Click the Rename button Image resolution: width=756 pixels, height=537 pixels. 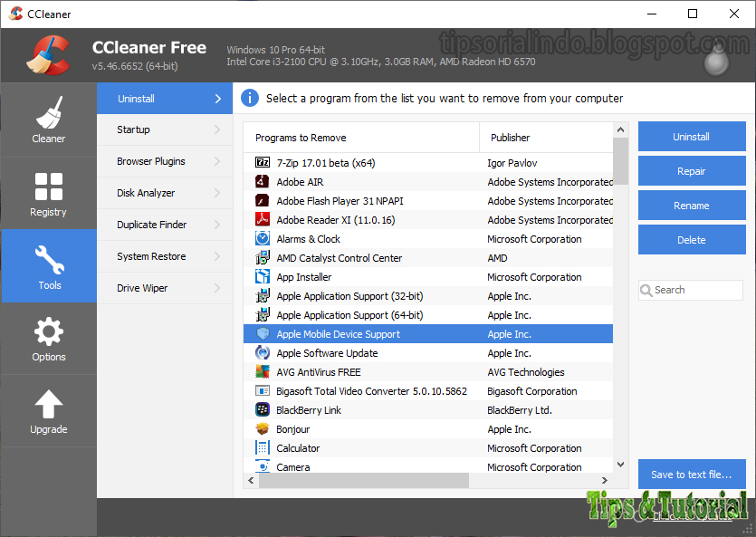(692, 206)
